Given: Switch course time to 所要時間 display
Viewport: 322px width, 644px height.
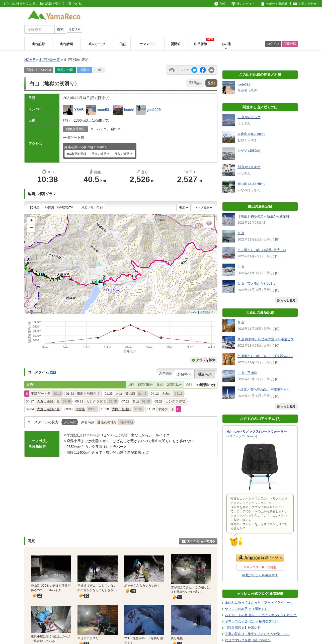Looking at the screenshot, I should pos(184,374).
